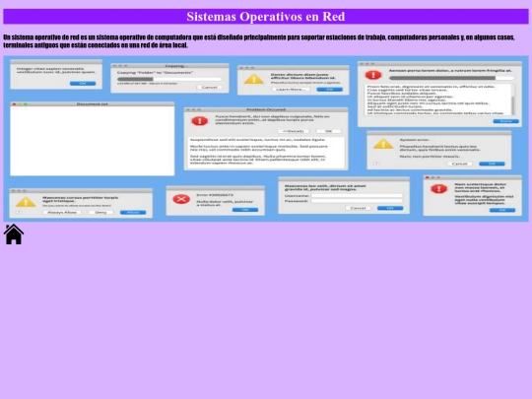Image resolution: width=532 pixels, height=399 pixels.
Task: Click the checkbox in the System error dialog picture
Action: [376, 164]
